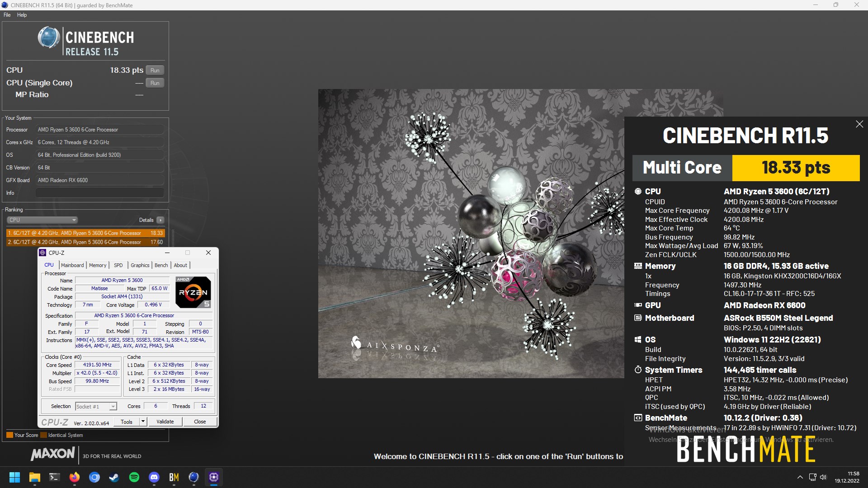Click the System Timers clock icon
This screenshot has width=868, height=488.
tap(638, 370)
